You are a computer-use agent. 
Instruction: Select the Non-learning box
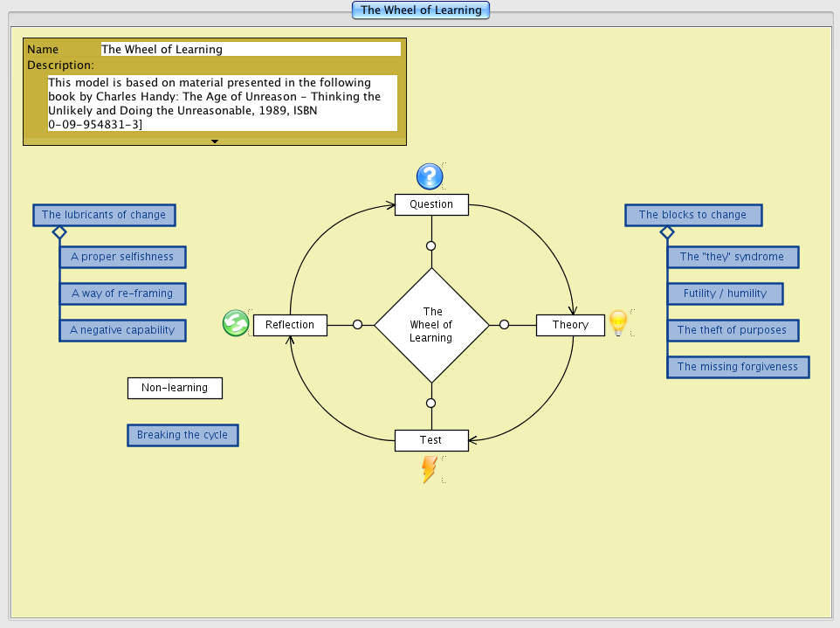click(x=175, y=388)
